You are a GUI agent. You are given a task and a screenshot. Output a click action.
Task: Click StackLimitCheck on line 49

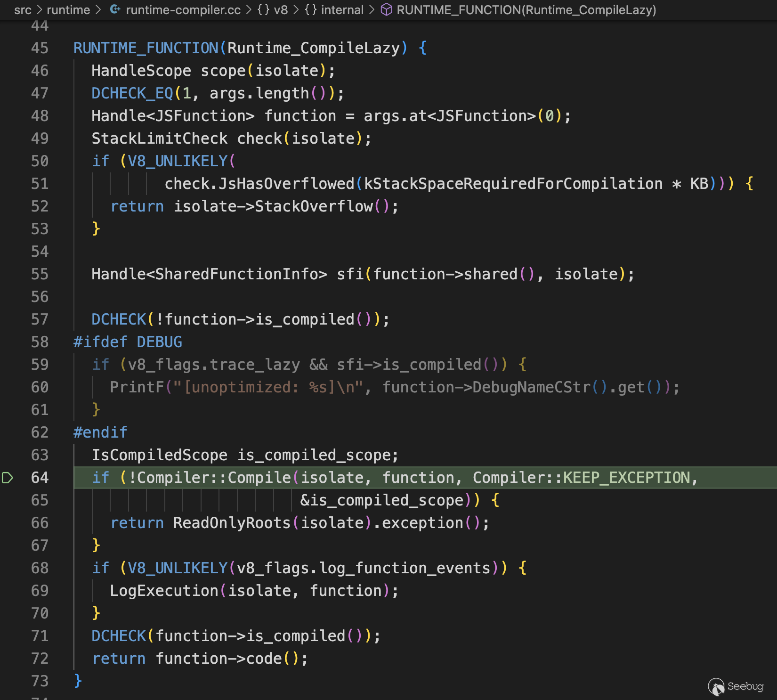click(x=159, y=138)
